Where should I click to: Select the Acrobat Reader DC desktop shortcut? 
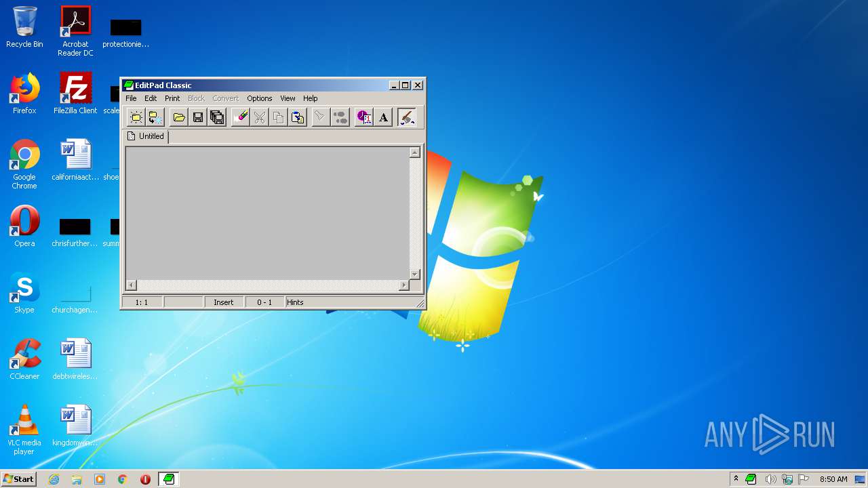[75, 31]
